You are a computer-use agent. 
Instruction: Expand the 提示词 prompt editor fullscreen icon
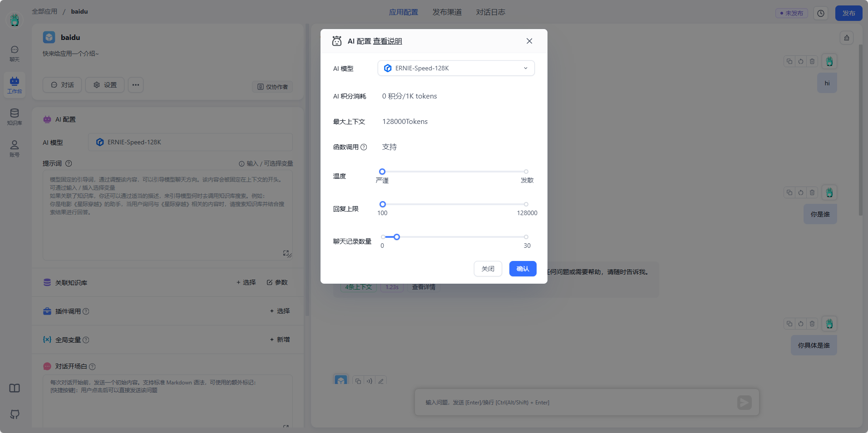click(286, 253)
